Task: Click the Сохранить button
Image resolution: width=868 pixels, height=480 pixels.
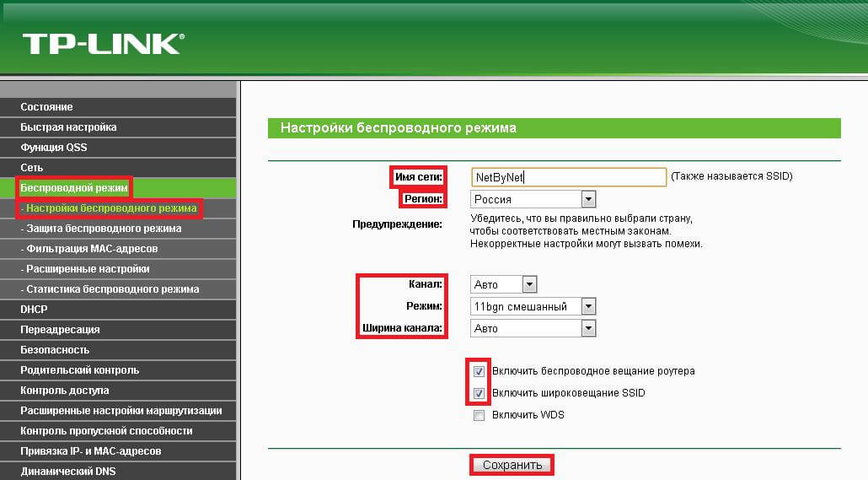Action: [x=512, y=465]
